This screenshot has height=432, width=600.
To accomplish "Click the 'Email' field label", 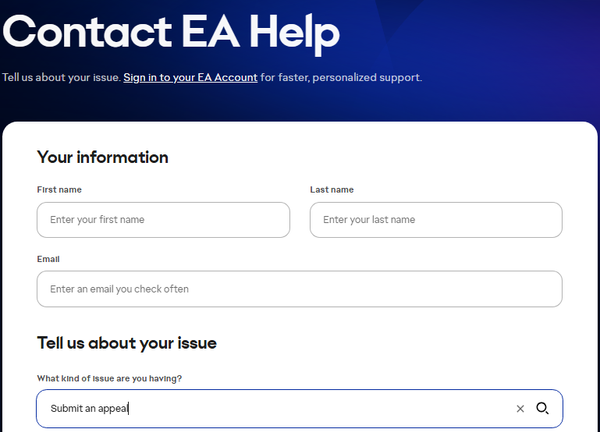I will click(48, 259).
